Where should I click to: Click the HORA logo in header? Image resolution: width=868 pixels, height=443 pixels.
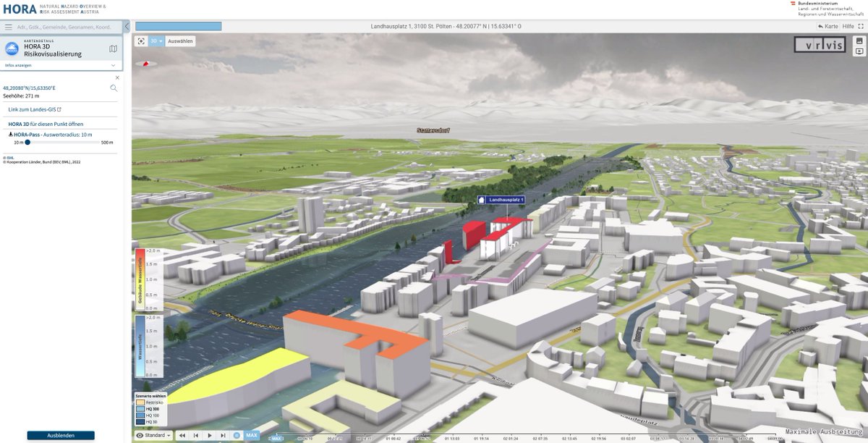(x=19, y=9)
